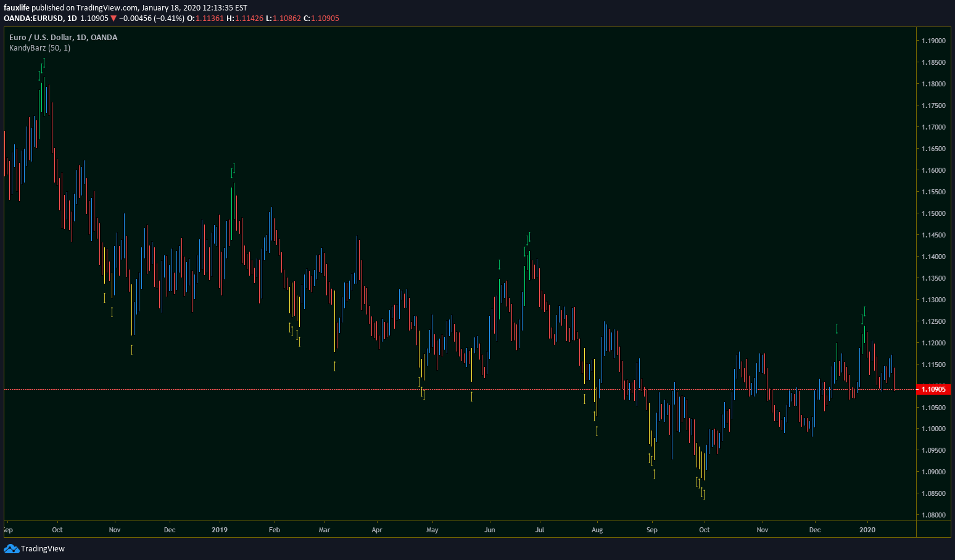Click the Jul label on the time axis
Screen dimensions: 955x560
point(540,530)
